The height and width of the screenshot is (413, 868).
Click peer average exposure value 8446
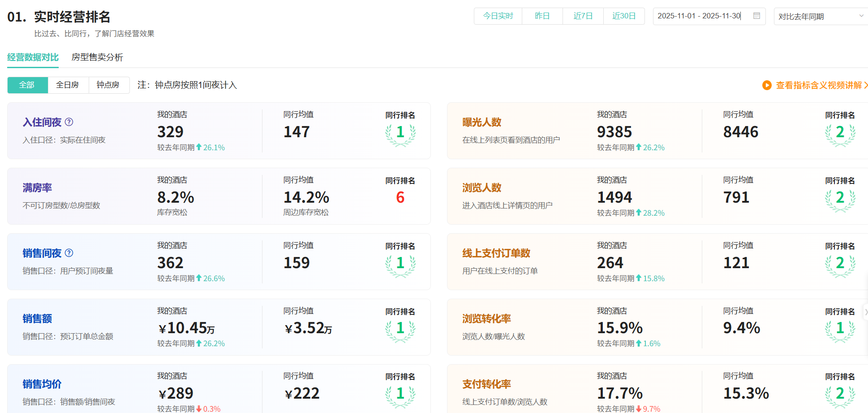coord(741,132)
